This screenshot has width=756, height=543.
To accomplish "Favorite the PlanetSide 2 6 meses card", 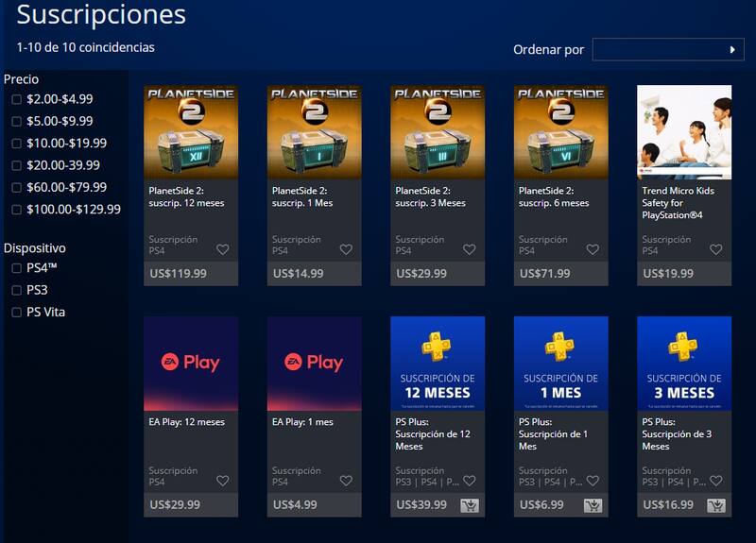I will coord(593,249).
